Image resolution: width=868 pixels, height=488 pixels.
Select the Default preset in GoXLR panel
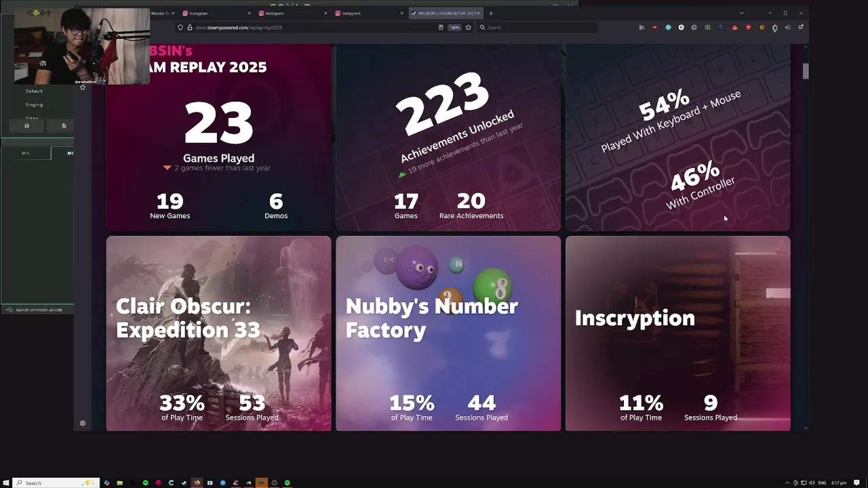pos(34,91)
